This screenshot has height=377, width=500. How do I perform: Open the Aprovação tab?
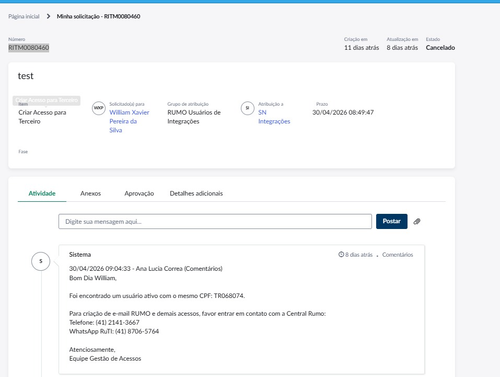[x=139, y=193]
